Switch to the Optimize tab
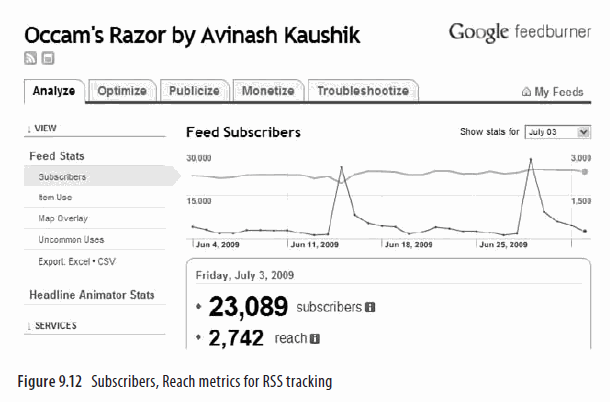 [123, 91]
